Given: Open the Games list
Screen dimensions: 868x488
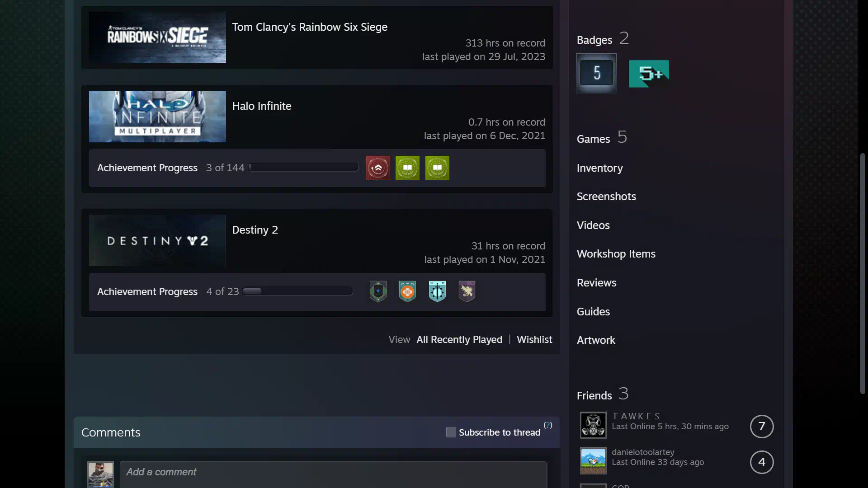Looking at the screenshot, I should point(593,139).
